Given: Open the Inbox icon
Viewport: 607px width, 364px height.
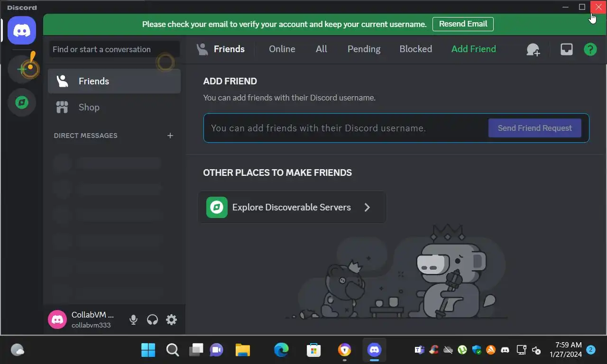Looking at the screenshot, I should tap(567, 49).
